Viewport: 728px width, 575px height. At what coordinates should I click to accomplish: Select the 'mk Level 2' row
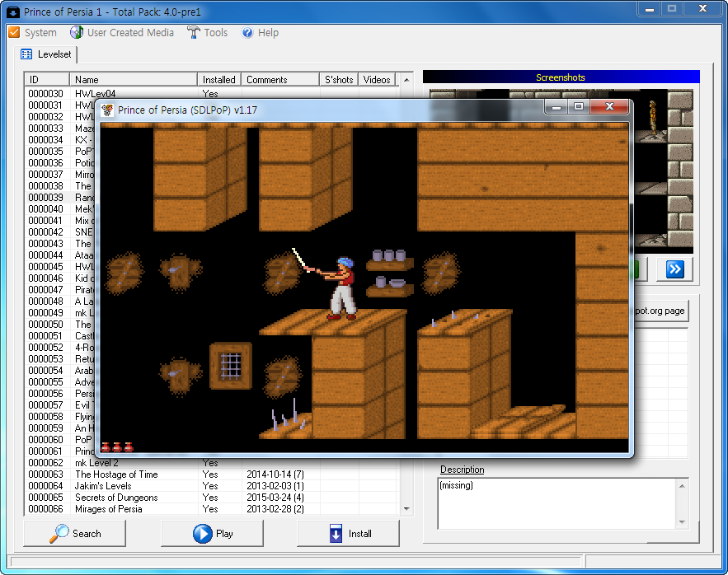point(211,463)
